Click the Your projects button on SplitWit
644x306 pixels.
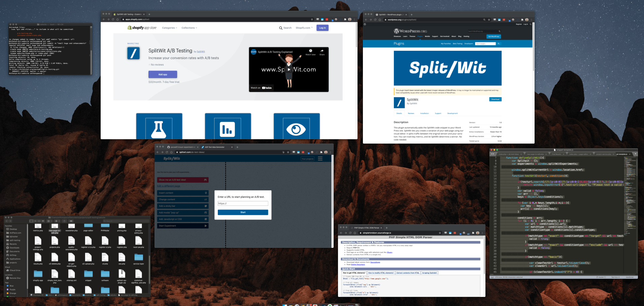tap(307, 159)
